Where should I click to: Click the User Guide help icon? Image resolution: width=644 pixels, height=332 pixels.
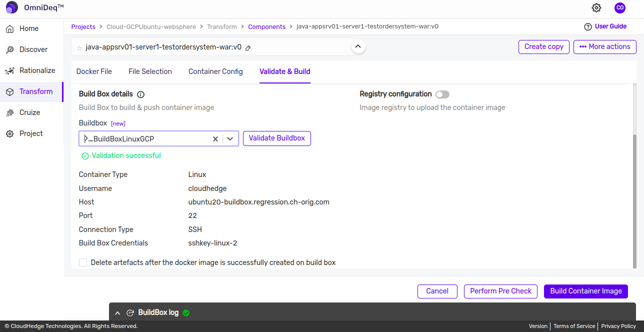coord(588,26)
